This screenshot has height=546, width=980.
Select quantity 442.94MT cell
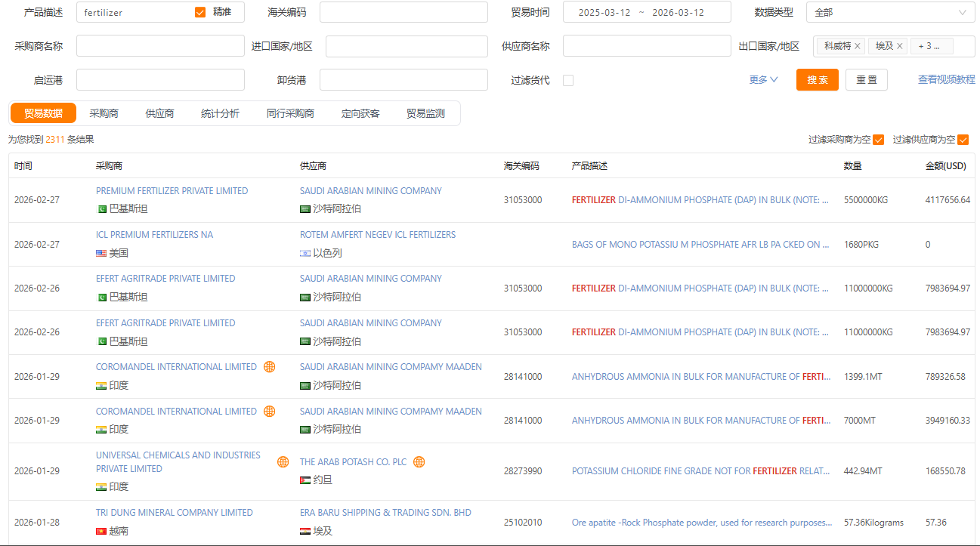click(x=863, y=471)
